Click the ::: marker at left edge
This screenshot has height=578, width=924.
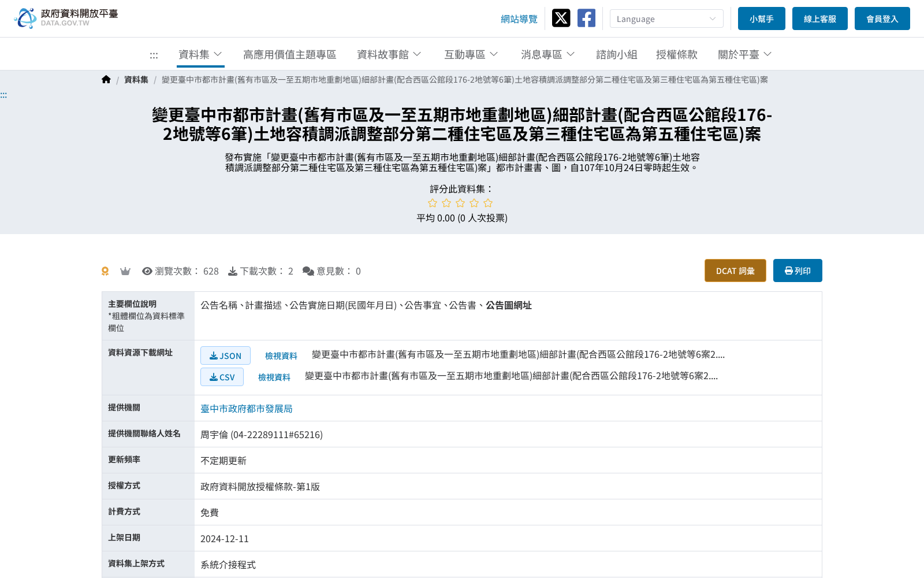pos(3,95)
